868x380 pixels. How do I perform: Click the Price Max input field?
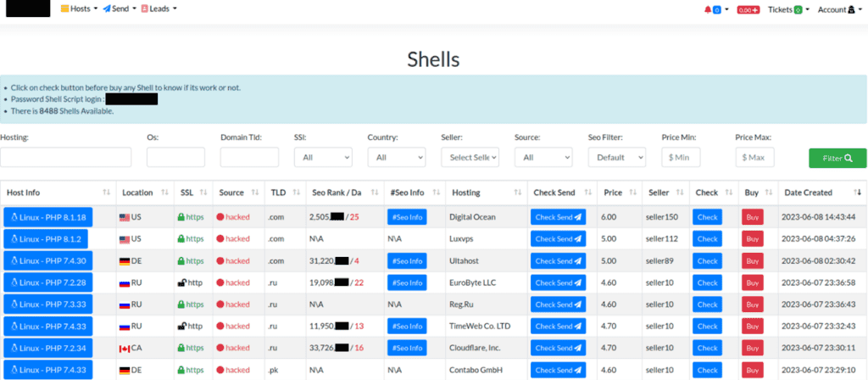(754, 157)
